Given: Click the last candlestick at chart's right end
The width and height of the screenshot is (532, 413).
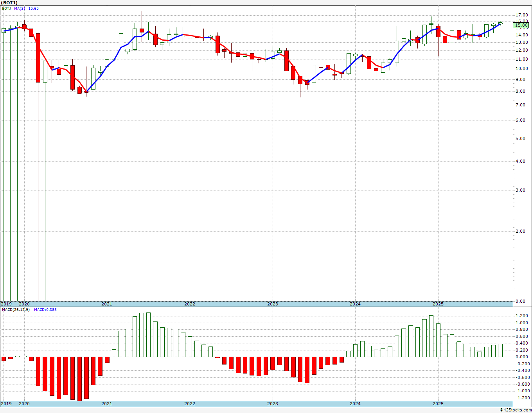Looking at the screenshot, I should pyautogui.click(x=500, y=23).
